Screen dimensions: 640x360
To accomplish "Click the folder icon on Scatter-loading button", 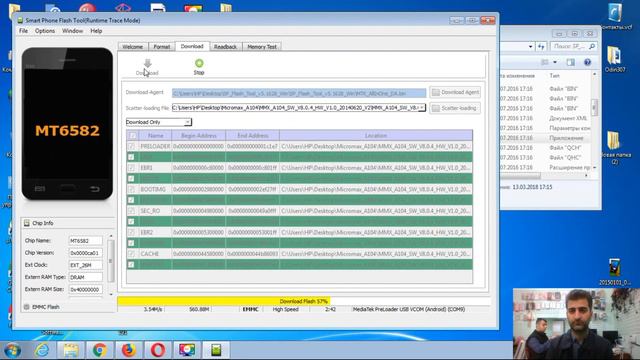I will pyautogui.click(x=436, y=108).
